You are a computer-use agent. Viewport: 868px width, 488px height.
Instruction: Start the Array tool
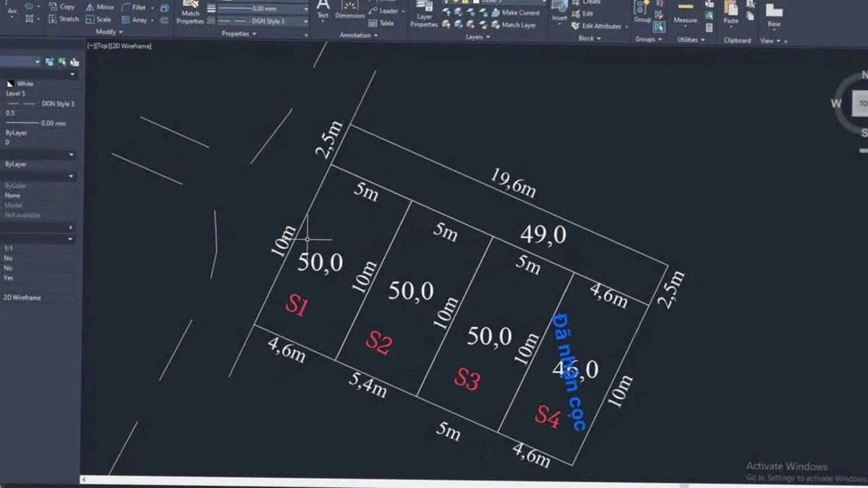click(x=134, y=20)
